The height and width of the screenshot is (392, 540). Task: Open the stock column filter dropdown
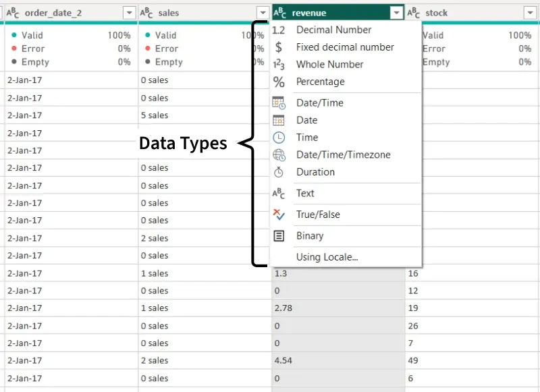pos(530,13)
